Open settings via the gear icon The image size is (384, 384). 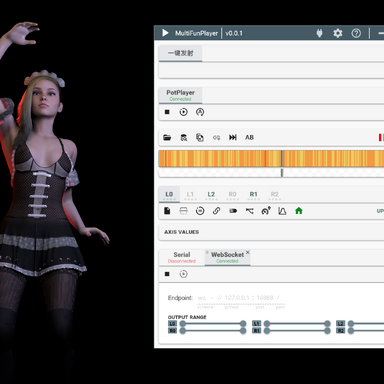tap(338, 33)
